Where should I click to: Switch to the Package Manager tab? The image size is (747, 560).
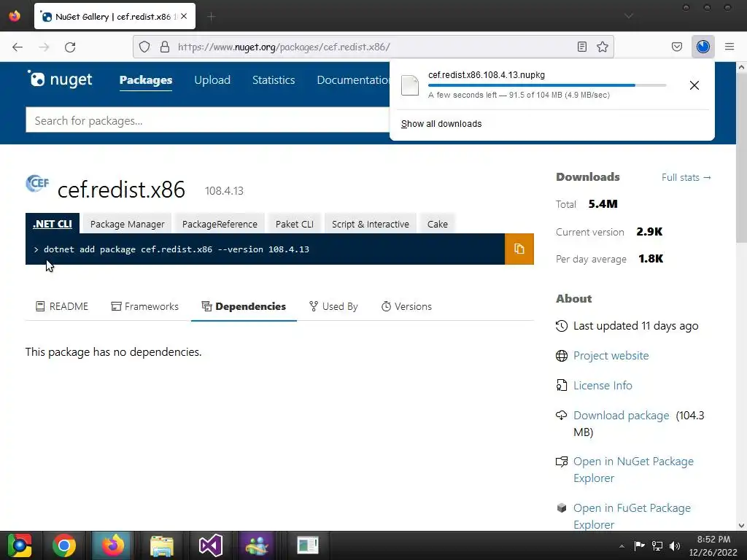tap(127, 224)
